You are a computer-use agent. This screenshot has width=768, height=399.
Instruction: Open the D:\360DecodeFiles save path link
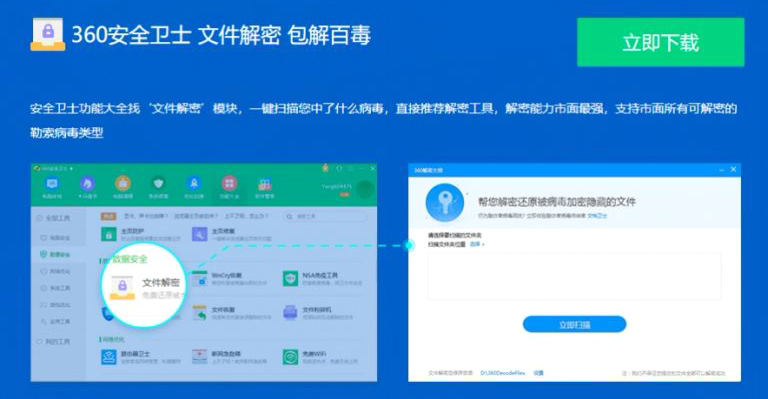[503, 373]
